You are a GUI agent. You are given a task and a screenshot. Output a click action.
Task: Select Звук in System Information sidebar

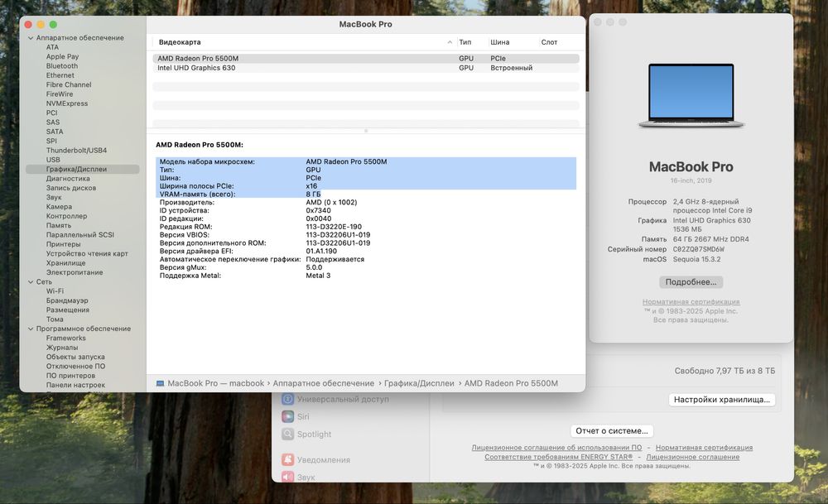point(54,197)
